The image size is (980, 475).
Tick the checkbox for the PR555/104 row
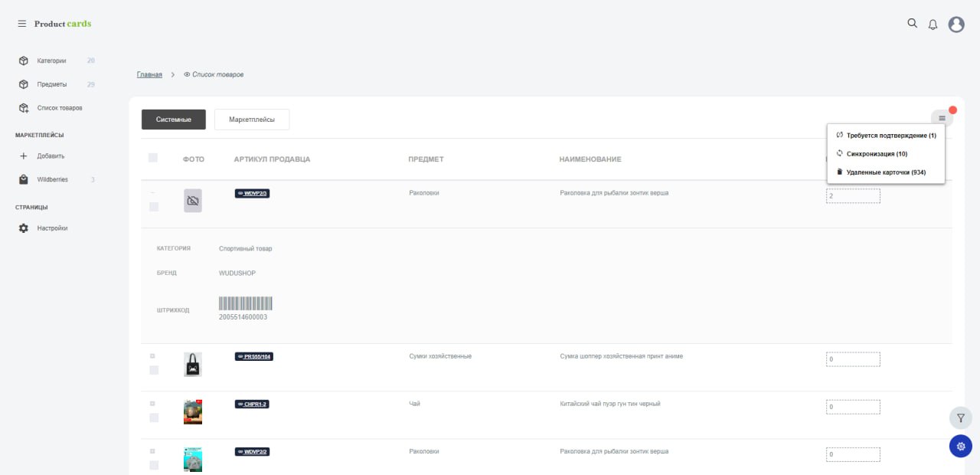point(154,370)
